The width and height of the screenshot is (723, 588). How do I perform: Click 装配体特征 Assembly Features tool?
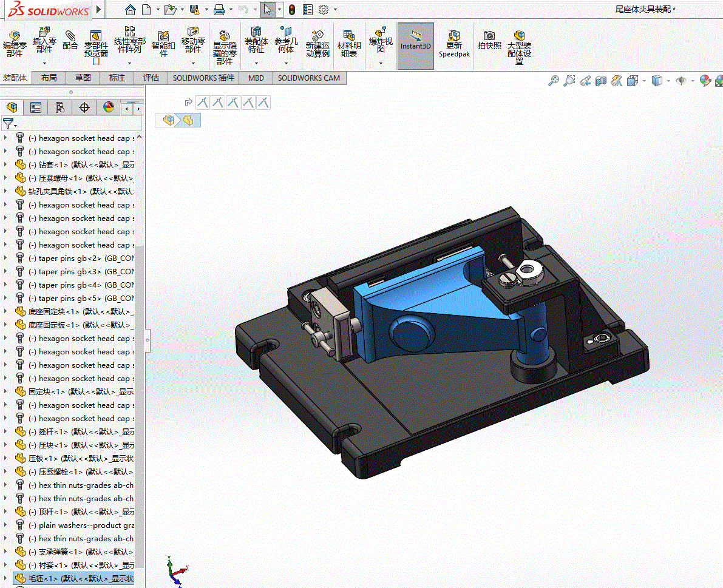point(256,40)
